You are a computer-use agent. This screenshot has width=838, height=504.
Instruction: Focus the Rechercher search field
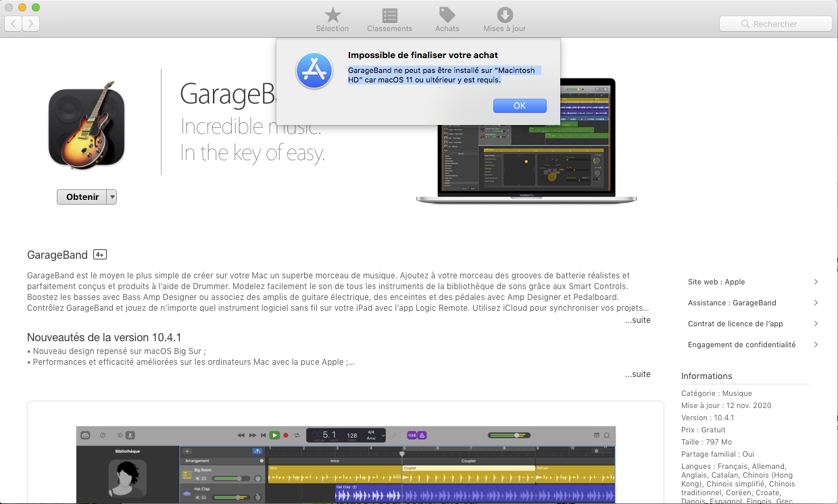[775, 24]
